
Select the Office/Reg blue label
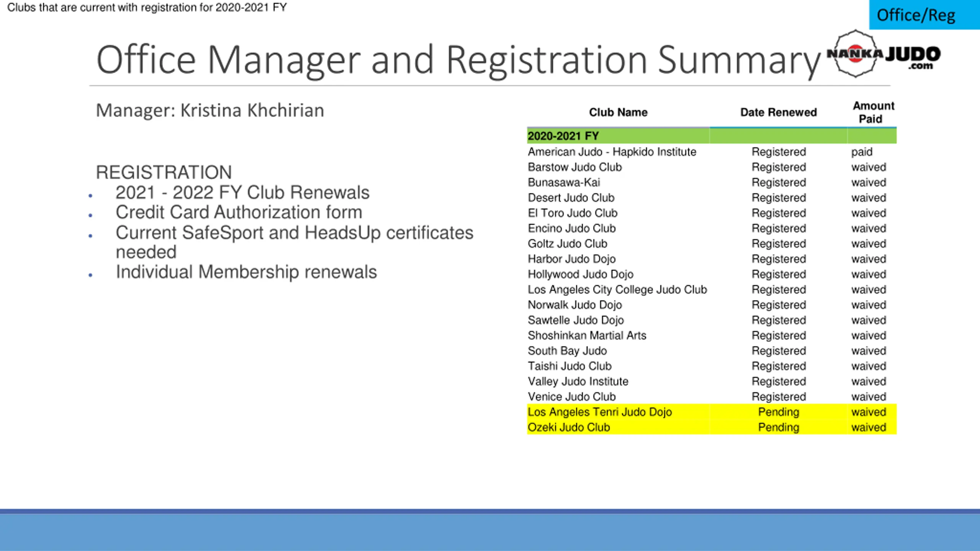pyautogui.click(x=924, y=15)
